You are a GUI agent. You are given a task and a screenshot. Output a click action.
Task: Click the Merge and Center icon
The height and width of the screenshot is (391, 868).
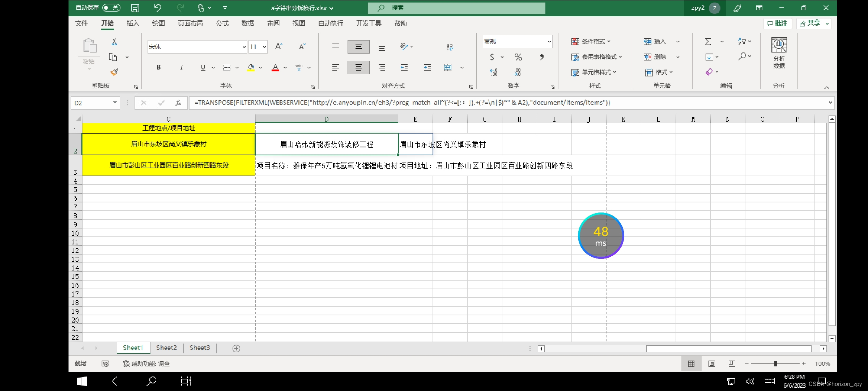[448, 67]
